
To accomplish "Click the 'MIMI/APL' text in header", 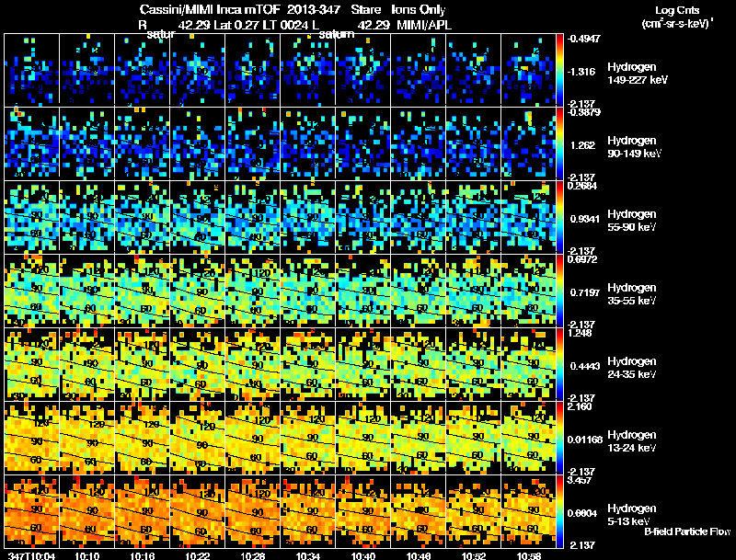I will 424,25.
